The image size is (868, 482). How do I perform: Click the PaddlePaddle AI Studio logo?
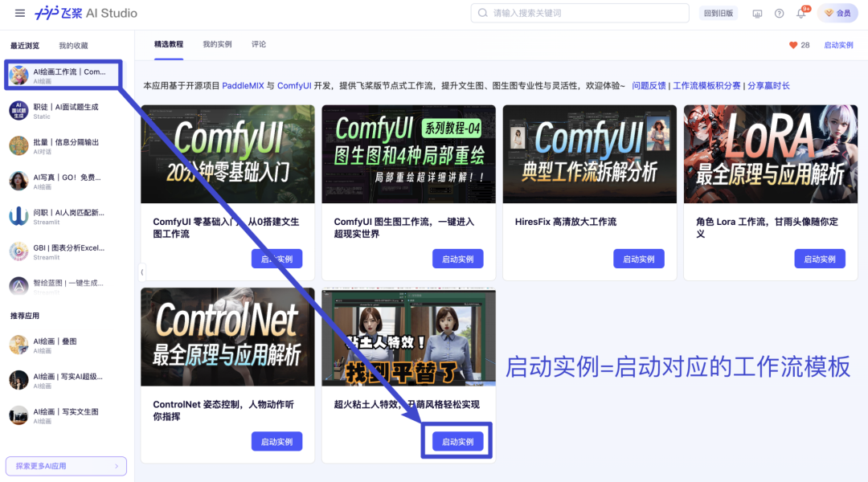point(86,13)
